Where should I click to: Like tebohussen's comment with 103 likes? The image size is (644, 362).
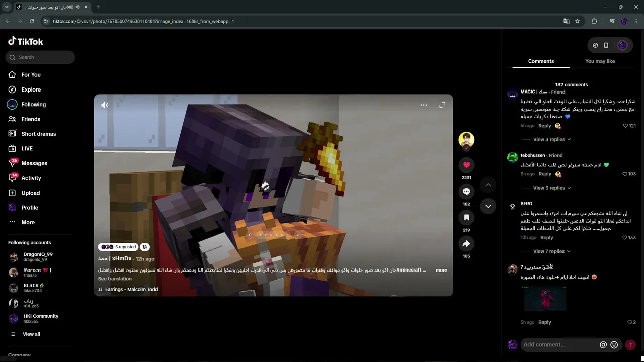[x=625, y=174]
